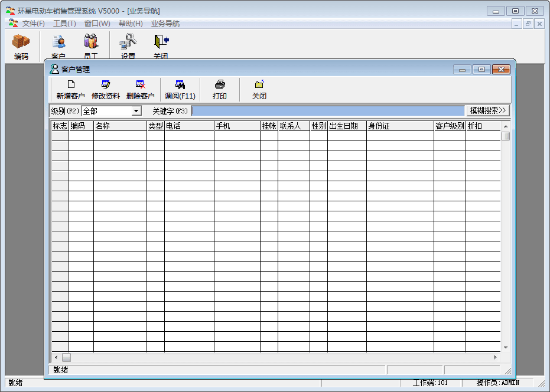Click the 打印 printer icon
550x392 pixels.
(x=220, y=85)
